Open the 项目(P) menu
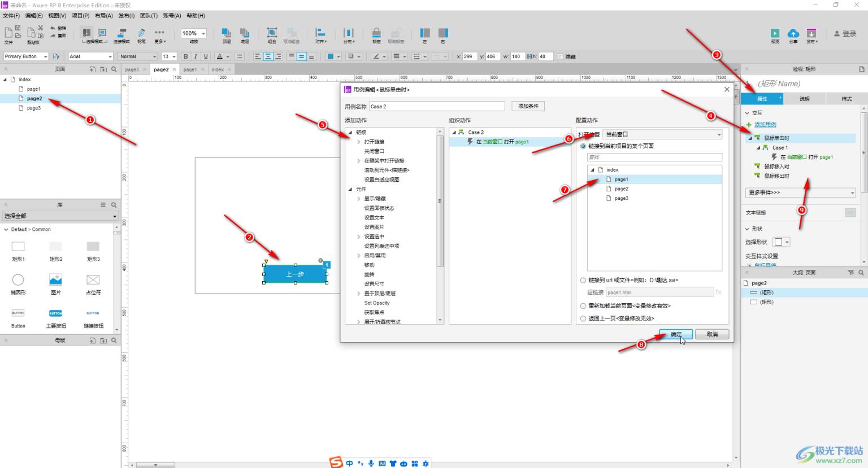Viewport: 868px width, 468px height. click(x=80, y=16)
